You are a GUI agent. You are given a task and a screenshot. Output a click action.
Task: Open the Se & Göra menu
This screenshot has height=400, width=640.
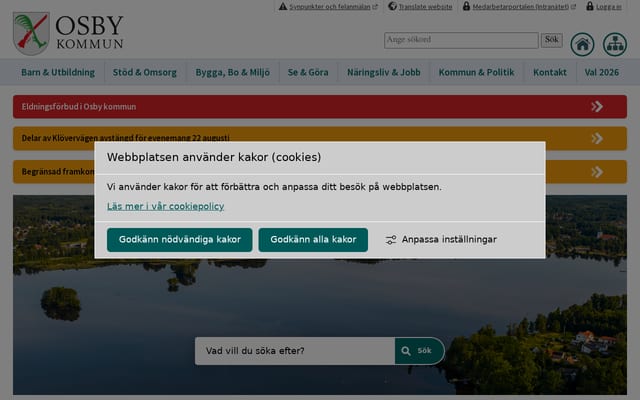coord(308,72)
